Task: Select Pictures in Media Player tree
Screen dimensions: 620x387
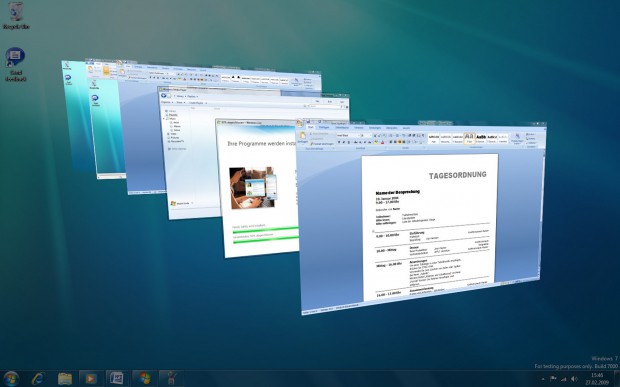Action: coord(174,138)
